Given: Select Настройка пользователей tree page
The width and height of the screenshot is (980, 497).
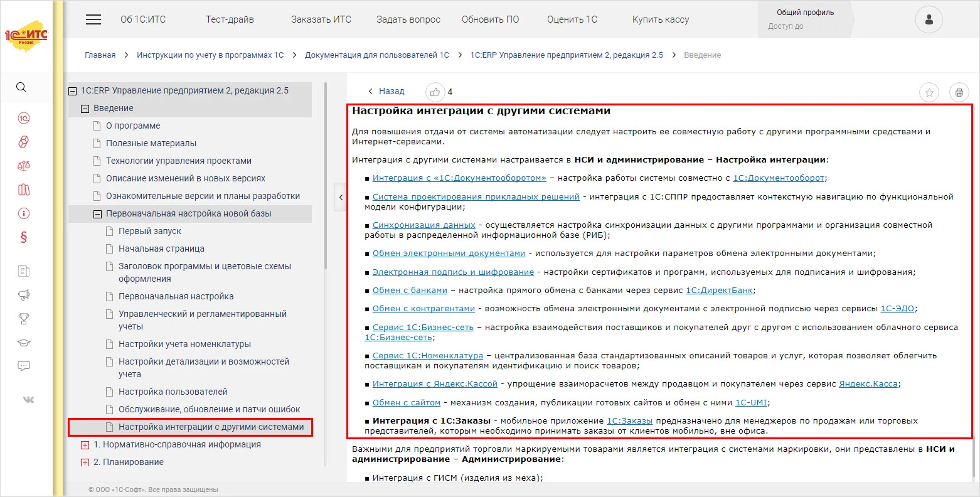Looking at the screenshot, I should (x=173, y=392).
